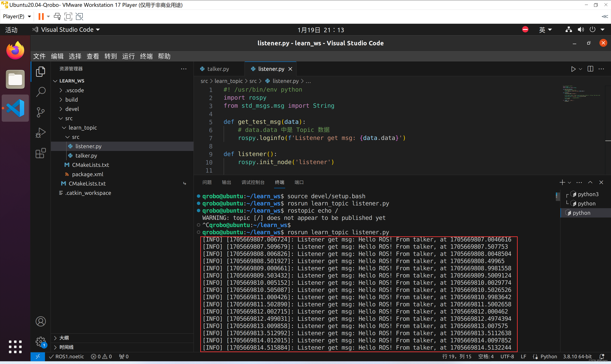The image size is (611, 364).
Task: Expand the .vscode folder
Action: coord(61,90)
